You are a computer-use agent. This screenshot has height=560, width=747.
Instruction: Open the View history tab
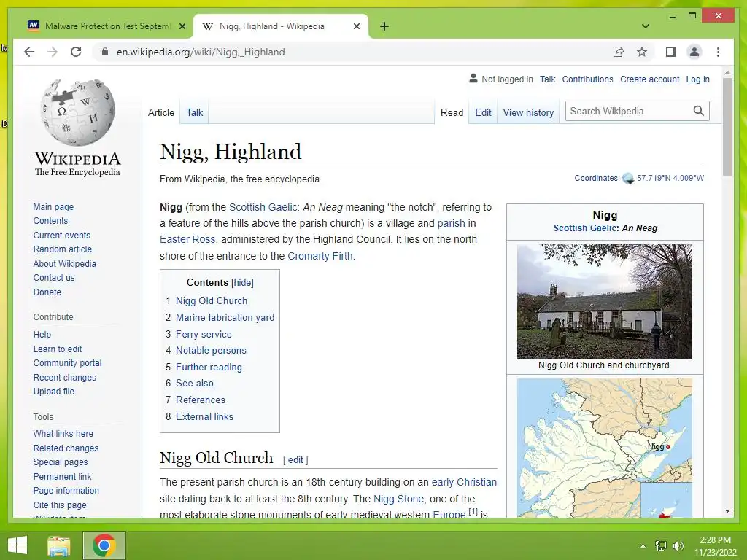[528, 113]
